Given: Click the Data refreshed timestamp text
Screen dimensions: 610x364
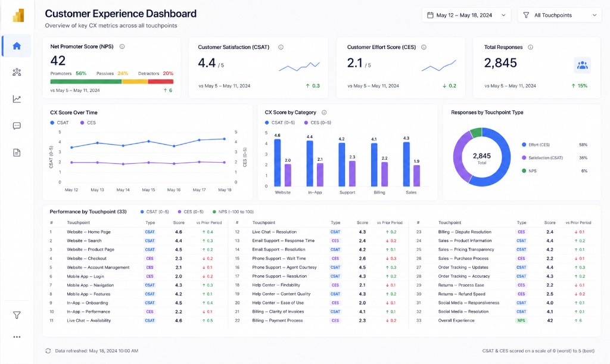Looking at the screenshot, I should point(97,351).
